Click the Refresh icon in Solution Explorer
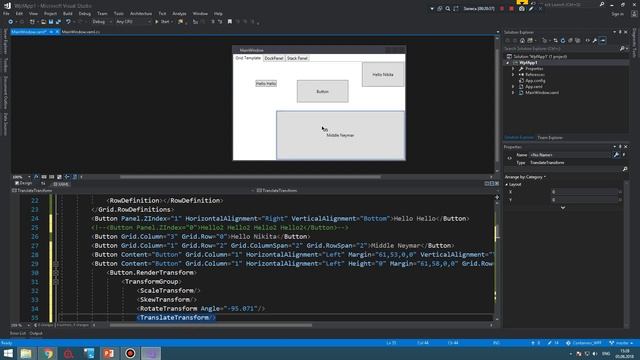 [563, 40]
